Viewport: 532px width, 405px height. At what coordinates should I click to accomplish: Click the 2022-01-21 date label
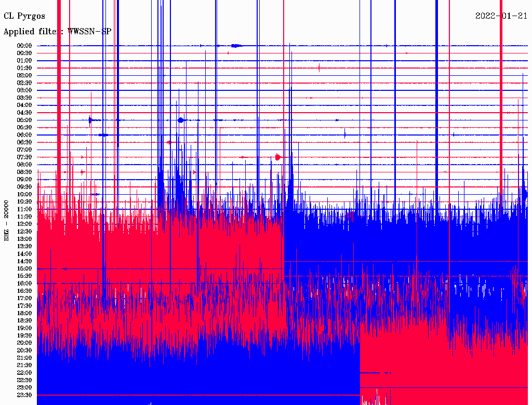(x=501, y=16)
